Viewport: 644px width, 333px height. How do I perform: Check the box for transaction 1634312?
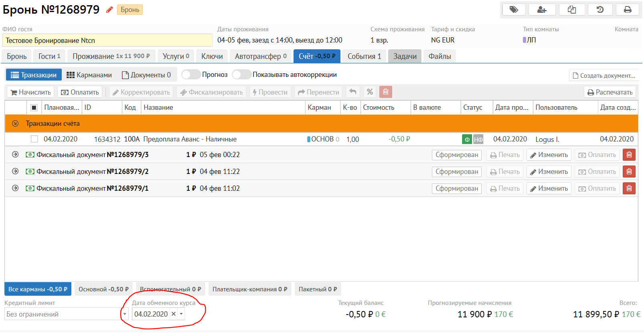click(x=34, y=139)
